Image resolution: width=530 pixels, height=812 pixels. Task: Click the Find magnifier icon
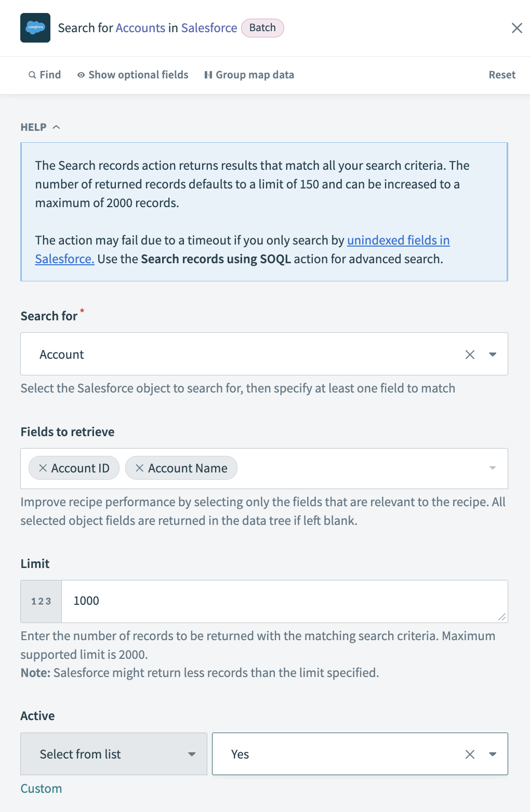pos(32,75)
